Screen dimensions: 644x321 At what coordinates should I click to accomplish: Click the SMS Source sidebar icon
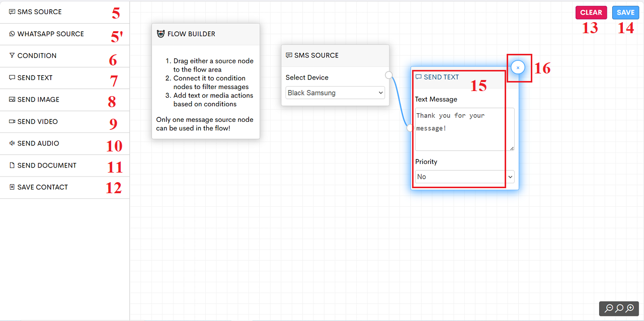coord(12,12)
